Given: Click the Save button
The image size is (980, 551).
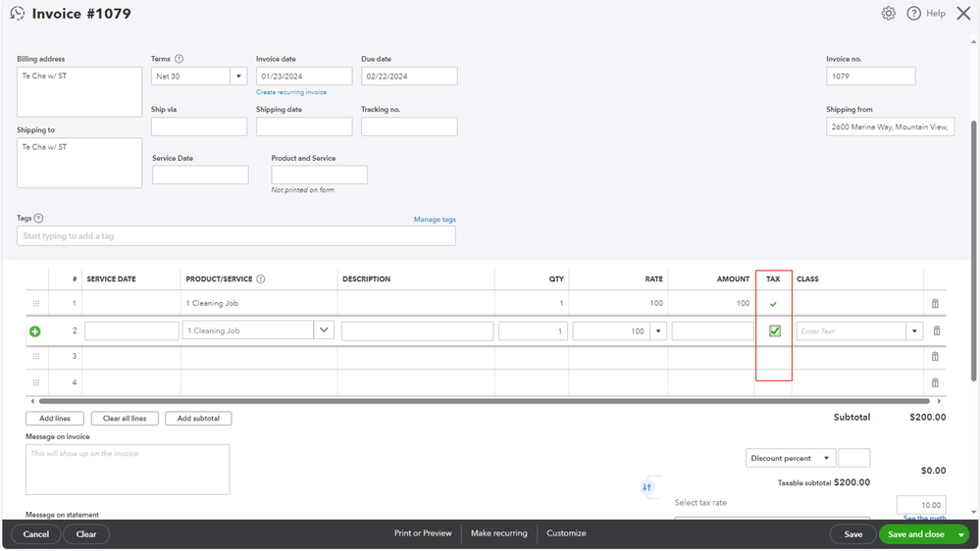Looking at the screenshot, I should pos(853,534).
